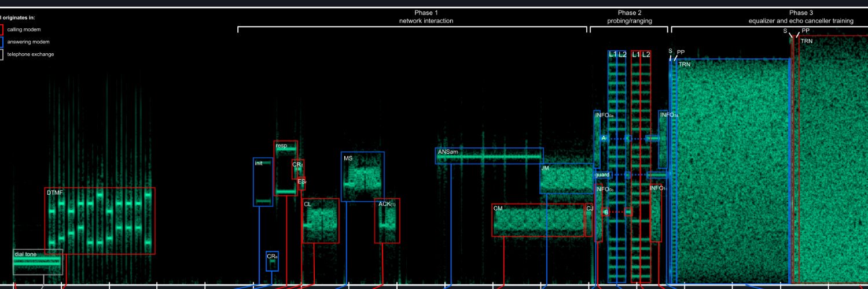
Task: Click the 'TRN' label in the red calling-modem region
Action: pos(807,41)
